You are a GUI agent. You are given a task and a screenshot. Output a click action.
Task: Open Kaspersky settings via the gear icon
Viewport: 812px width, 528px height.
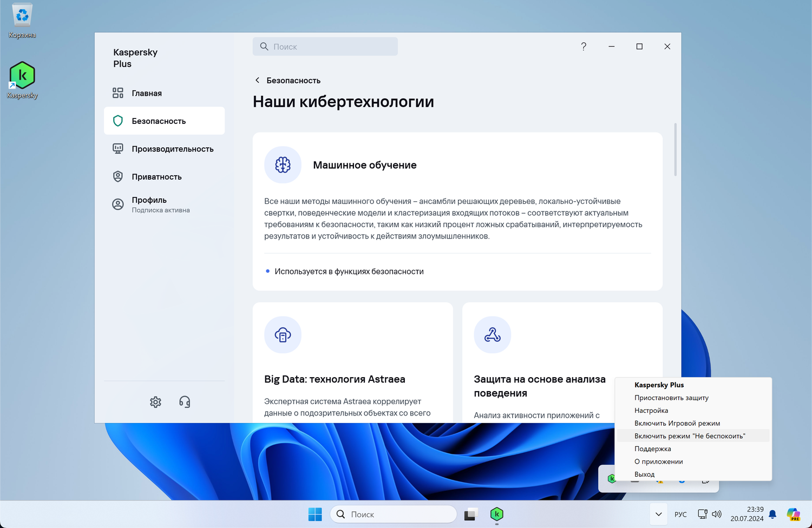click(x=155, y=402)
